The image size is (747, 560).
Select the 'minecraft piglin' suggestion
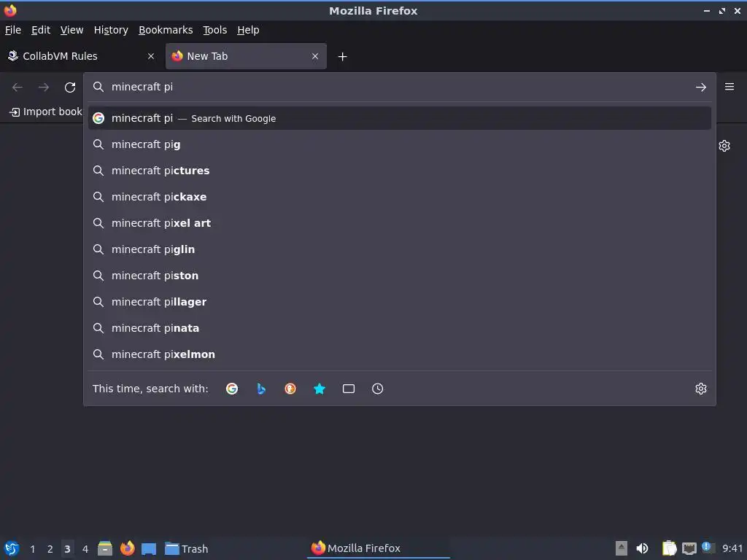tap(400, 249)
